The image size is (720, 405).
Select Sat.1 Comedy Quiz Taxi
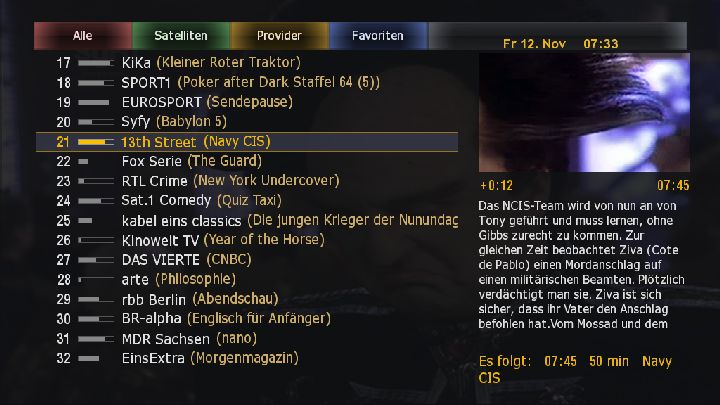pos(247,201)
